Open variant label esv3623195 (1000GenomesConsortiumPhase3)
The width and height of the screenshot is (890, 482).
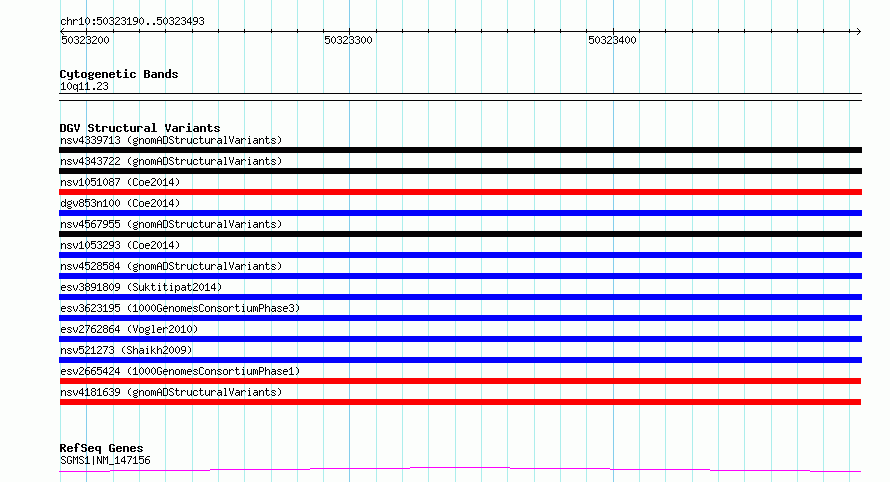pyautogui.click(x=180, y=308)
